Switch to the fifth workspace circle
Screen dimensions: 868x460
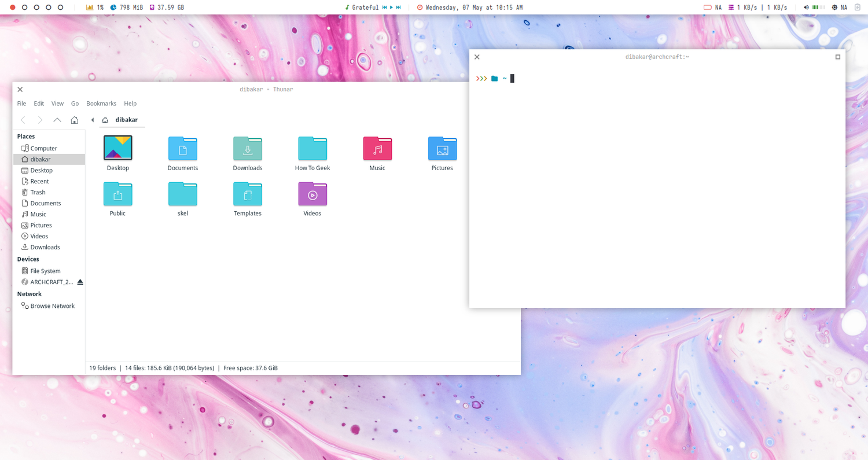coord(60,8)
